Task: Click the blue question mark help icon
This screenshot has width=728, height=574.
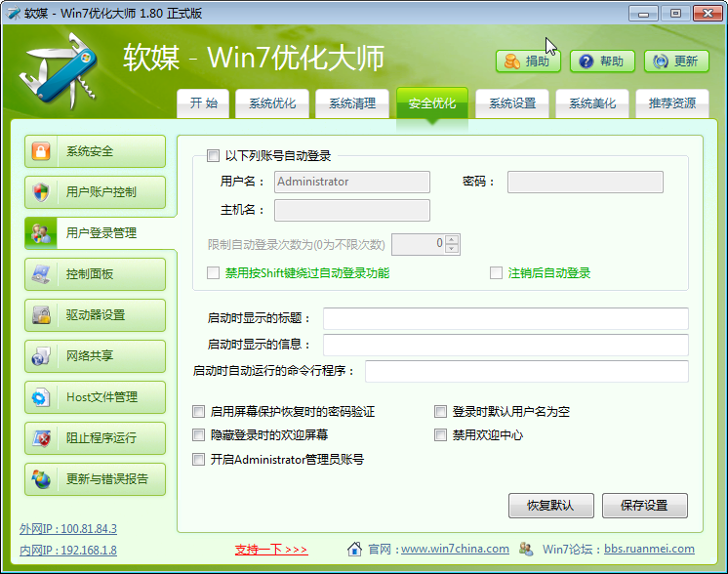Action: pos(586,61)
